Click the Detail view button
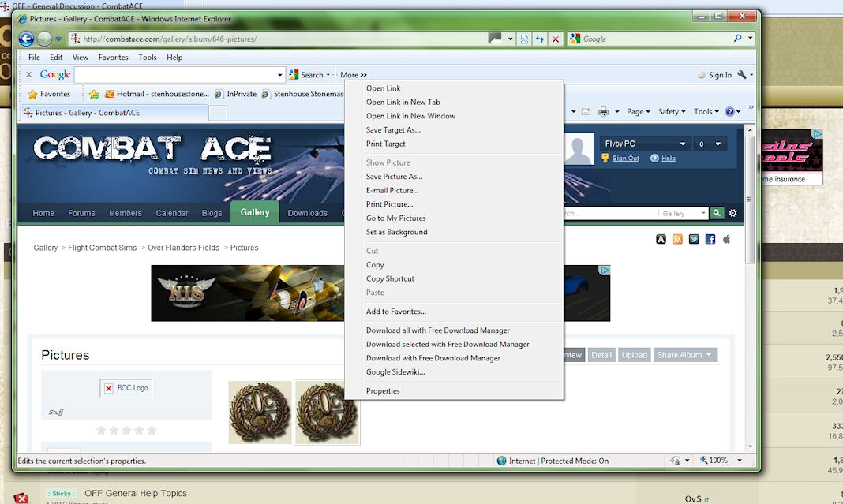This screenshot has height=504, width=843. pyautogui.click(x=601, y=355)
